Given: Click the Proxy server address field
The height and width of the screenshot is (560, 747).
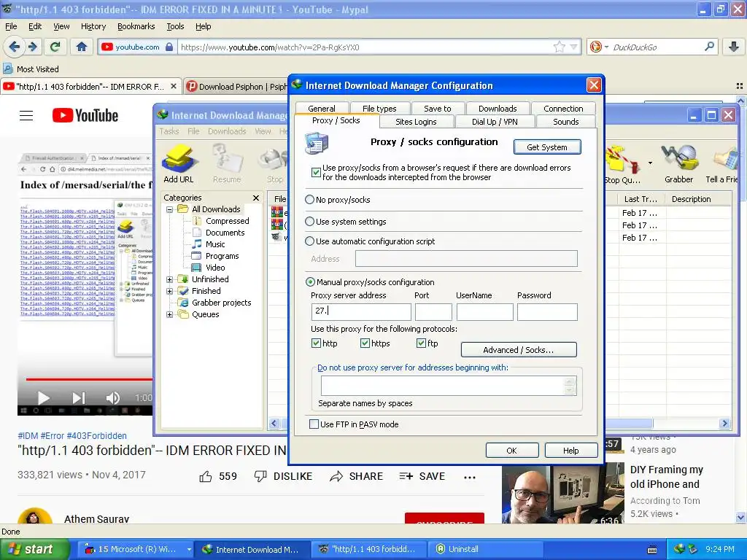Looking at the screenshot, I should [x=360, y=311].
